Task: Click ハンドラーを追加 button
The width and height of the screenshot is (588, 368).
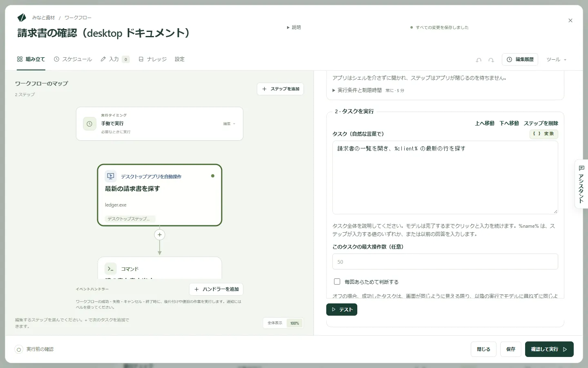Action: point(216,289)
